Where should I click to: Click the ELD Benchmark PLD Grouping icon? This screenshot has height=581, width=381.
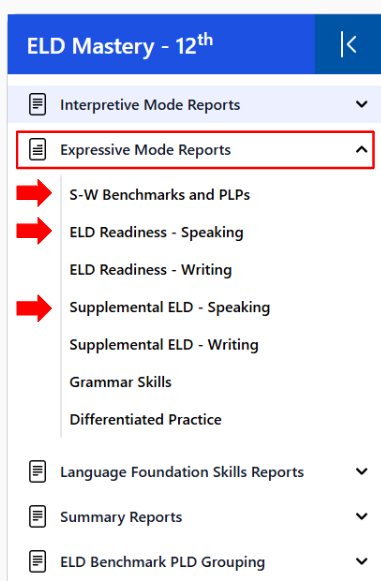coord(37,561)
